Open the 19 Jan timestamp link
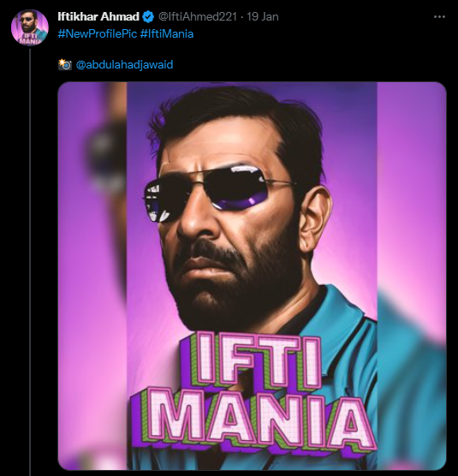 coord(263,17)
